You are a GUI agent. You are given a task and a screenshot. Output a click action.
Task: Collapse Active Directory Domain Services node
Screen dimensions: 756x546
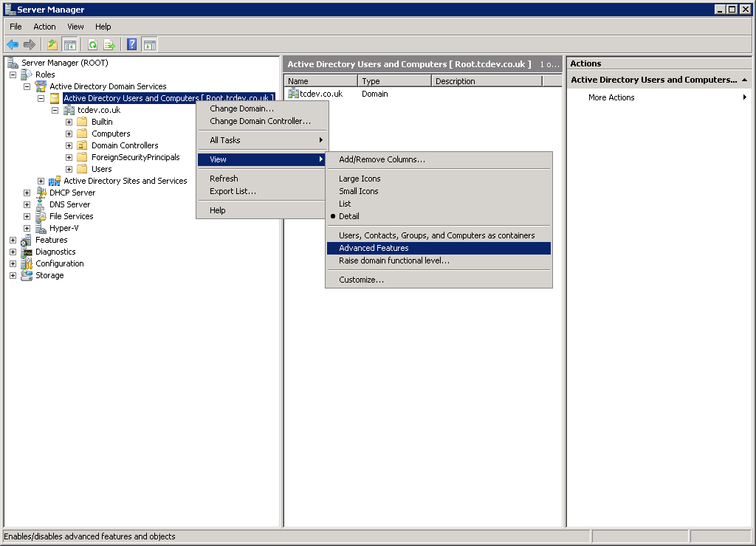tap(27, 87)
